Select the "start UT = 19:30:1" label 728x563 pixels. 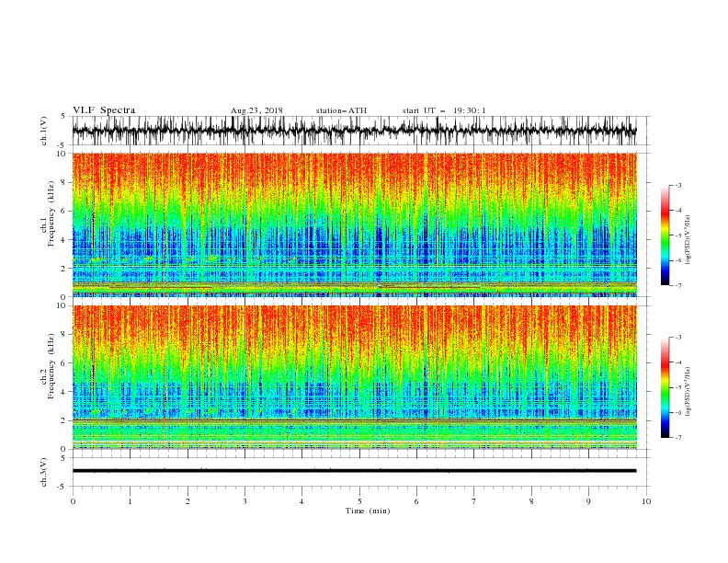click(444, 110)
